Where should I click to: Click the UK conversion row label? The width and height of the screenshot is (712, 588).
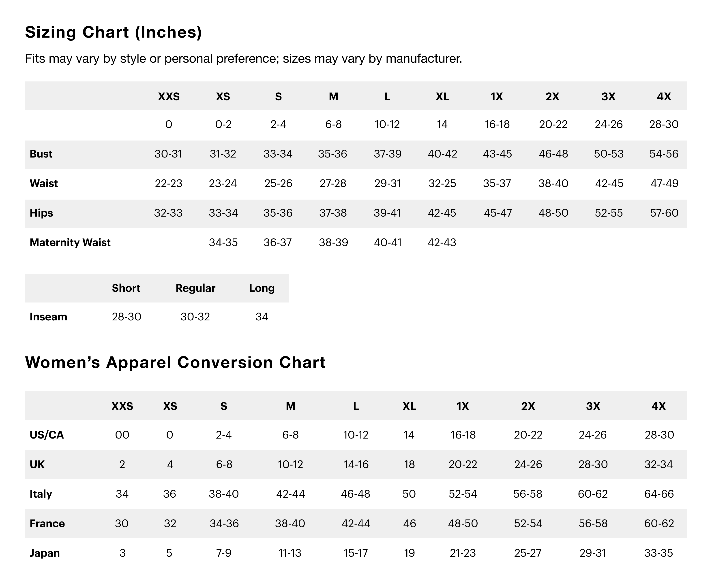pyautogui.click(x=37, y=464)
